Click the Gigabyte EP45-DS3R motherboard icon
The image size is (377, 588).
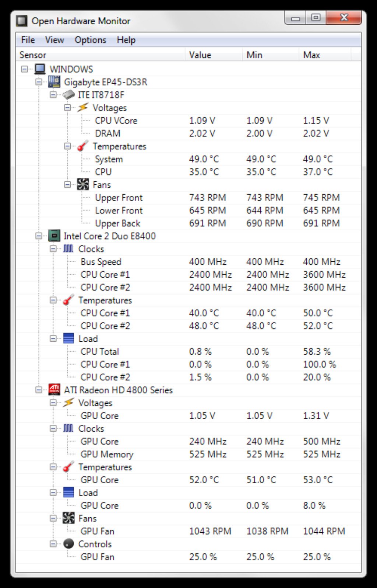click(54, 82)
